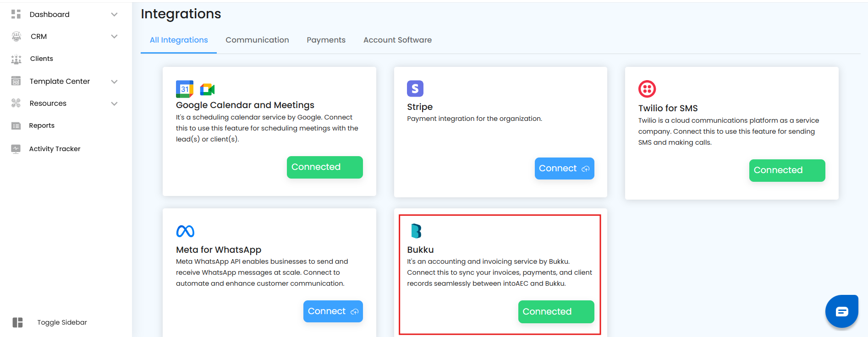Click the Template Center icon

click(x=16, y=82)
